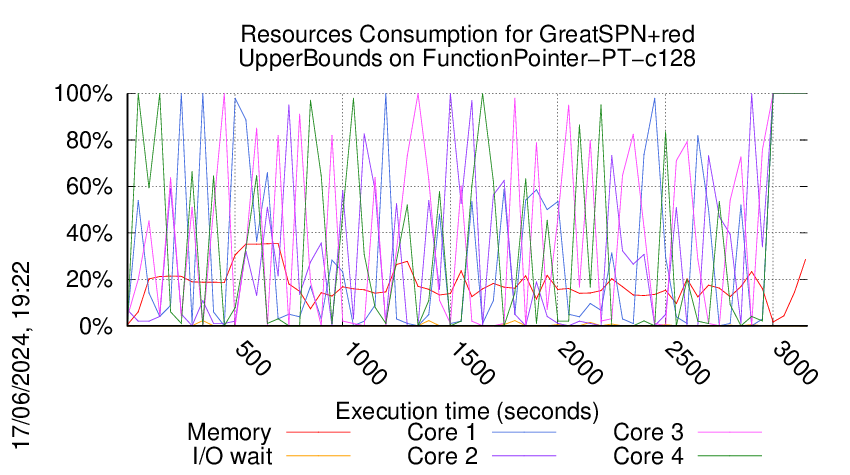Click the 0% y-axis label
Image resolution: width=850 pixels, height=475 pixels.
96,326
